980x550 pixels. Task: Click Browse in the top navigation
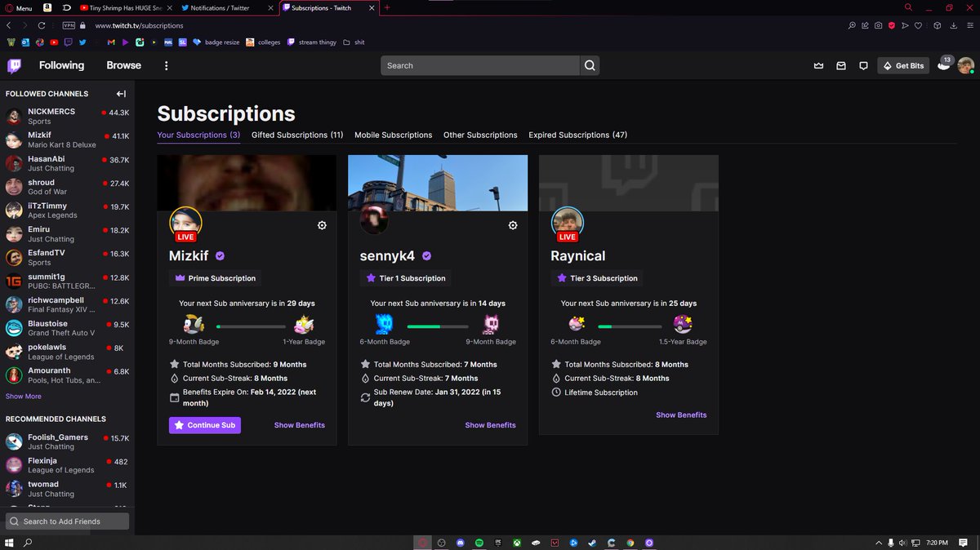click(123, 65)
